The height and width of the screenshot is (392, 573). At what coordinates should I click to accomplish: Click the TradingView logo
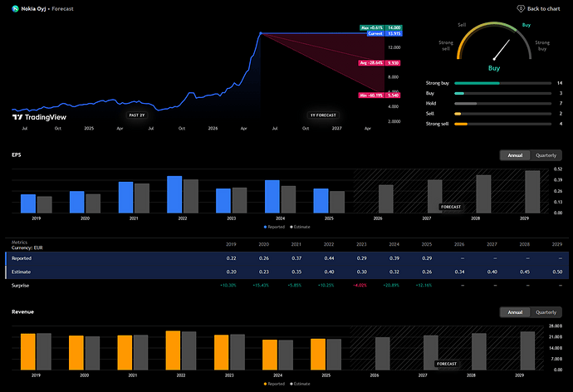[x=40, y=117]
